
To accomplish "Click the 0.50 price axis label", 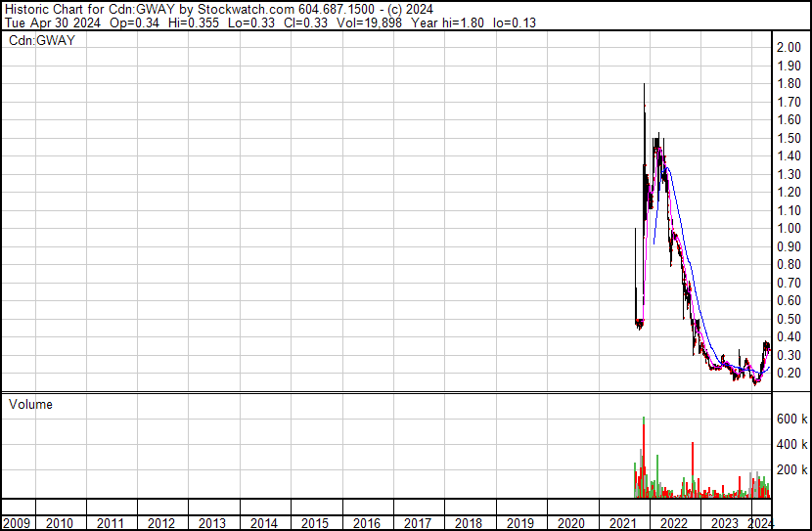I will (789, 319).
